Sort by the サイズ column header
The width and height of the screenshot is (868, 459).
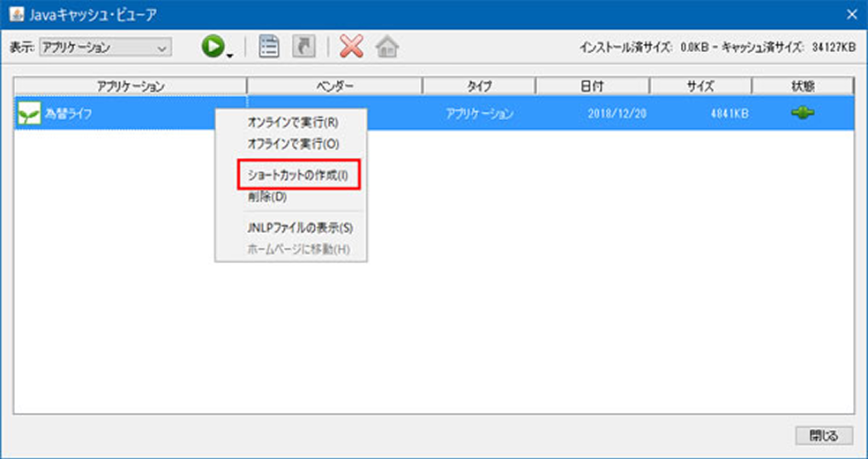pyautogui.click(x=700, y=87)
